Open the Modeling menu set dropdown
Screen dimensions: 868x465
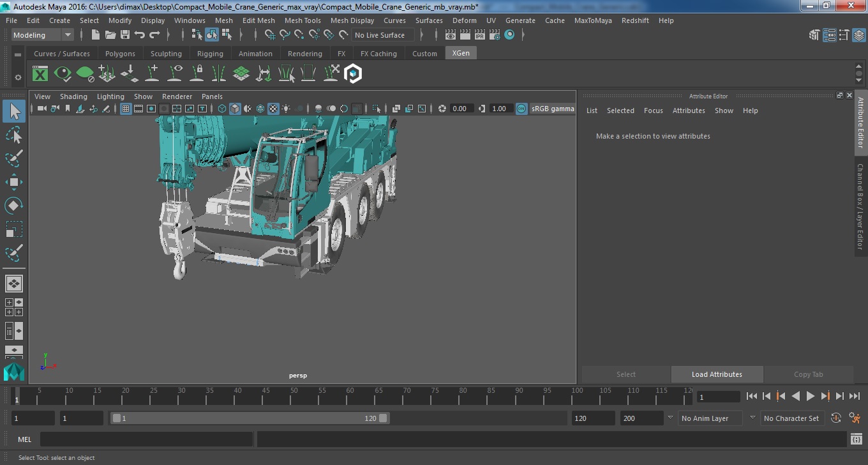42,35
